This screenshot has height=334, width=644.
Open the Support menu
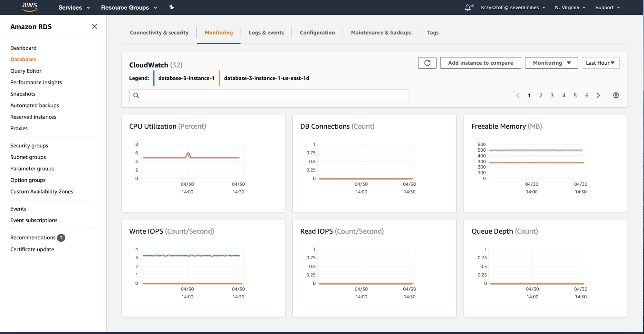coord(607,7)
